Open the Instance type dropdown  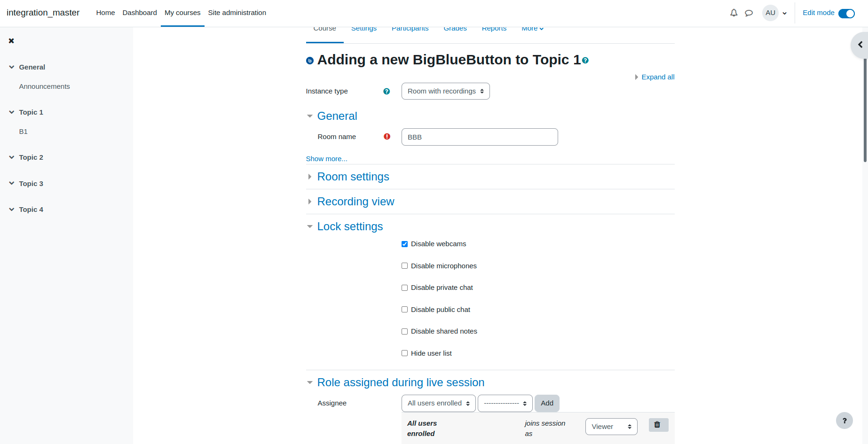pos(445,91)
